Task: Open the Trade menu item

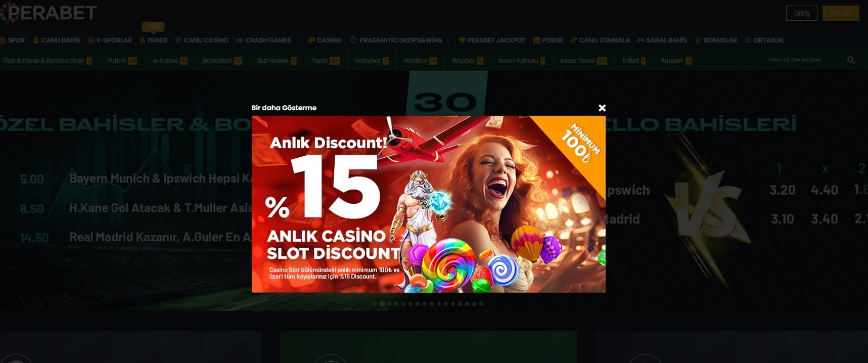Action: (153, 40)
